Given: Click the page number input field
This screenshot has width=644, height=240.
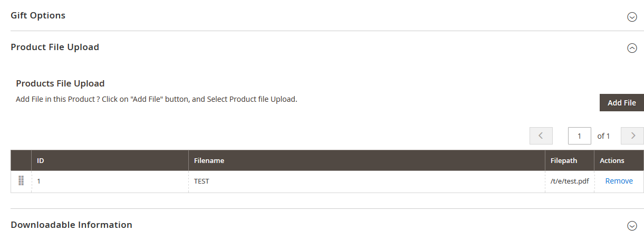Looking at the screenshot, I should point(579,136).
